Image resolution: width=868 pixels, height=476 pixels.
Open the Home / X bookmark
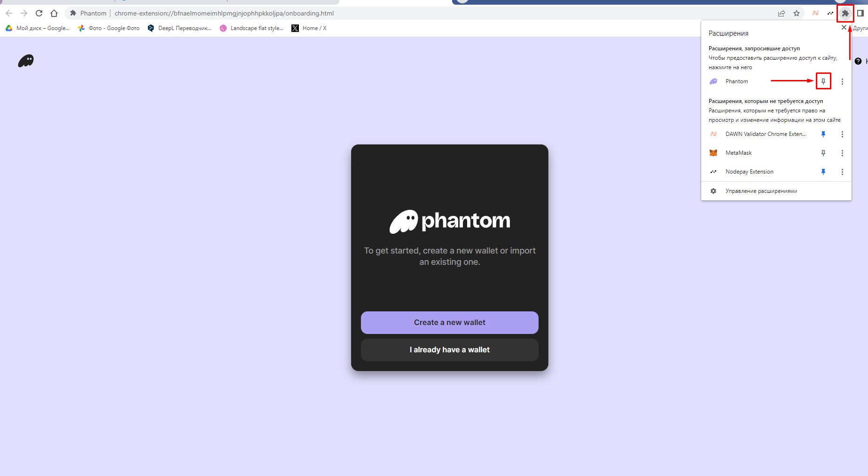tap(309, 28)
